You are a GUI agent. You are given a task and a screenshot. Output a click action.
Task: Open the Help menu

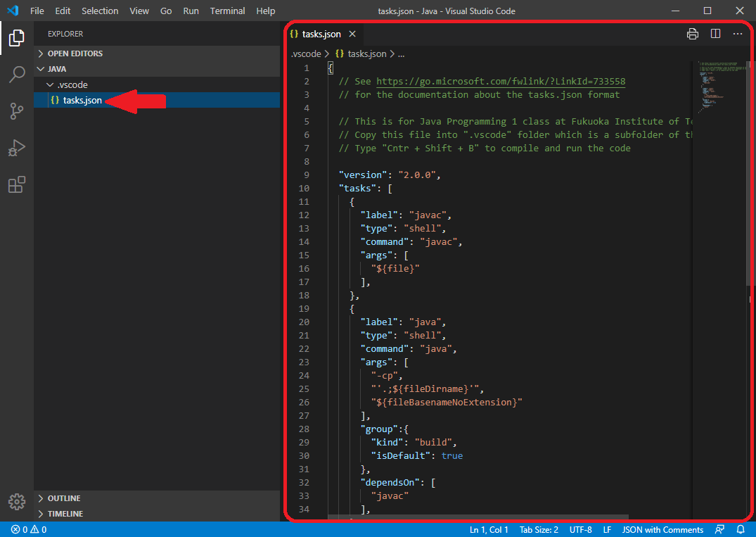pyautogui.click(x=265, y=11)
